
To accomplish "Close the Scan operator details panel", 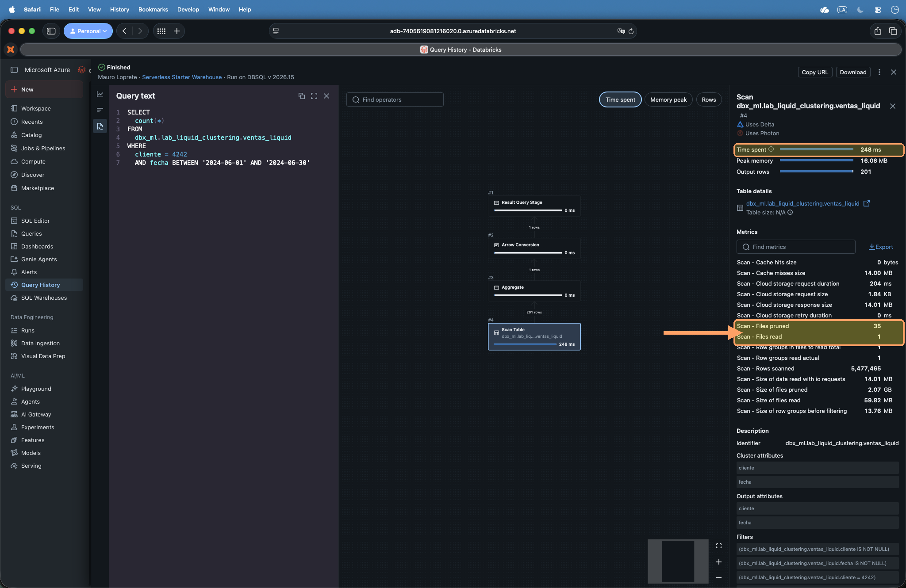I will point(893,106).
